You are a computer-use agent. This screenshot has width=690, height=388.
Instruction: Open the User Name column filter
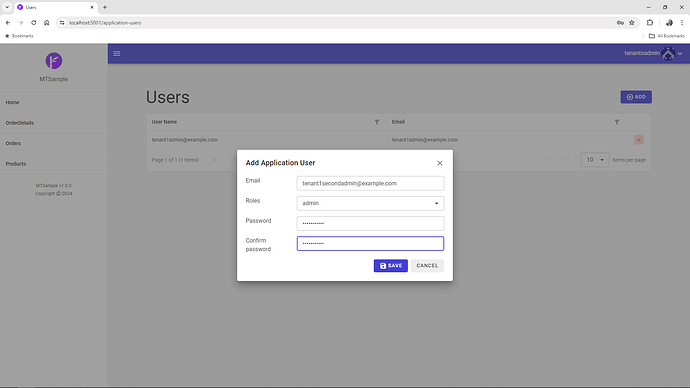click(377, 122)
